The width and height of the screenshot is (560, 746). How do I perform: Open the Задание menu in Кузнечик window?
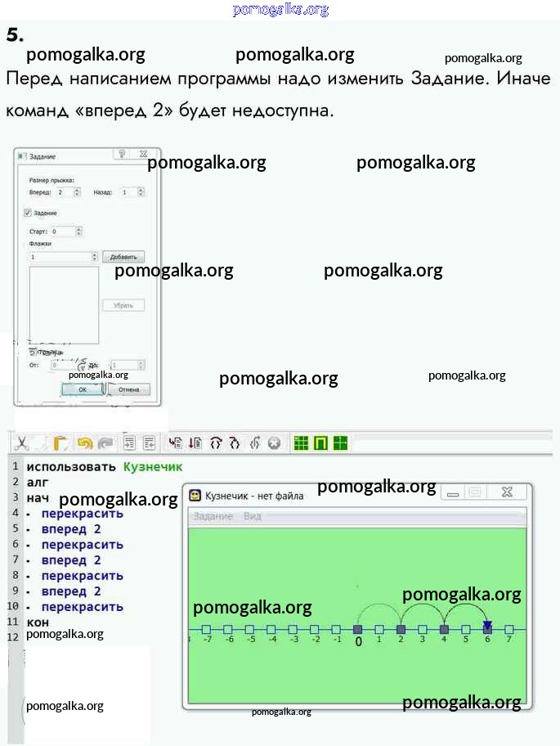tap(213, 516)
